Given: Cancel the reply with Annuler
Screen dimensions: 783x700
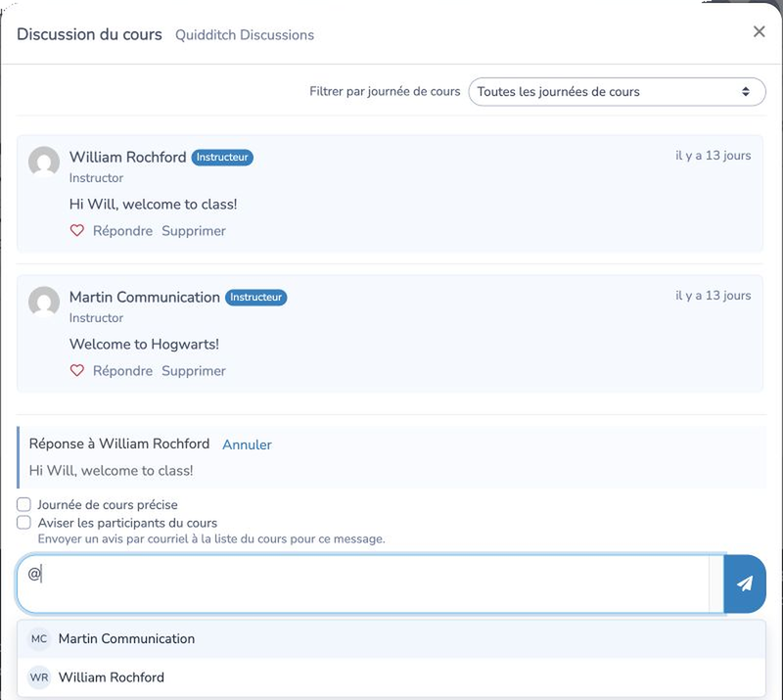Looking at the screenshot, I should [247, 444].
